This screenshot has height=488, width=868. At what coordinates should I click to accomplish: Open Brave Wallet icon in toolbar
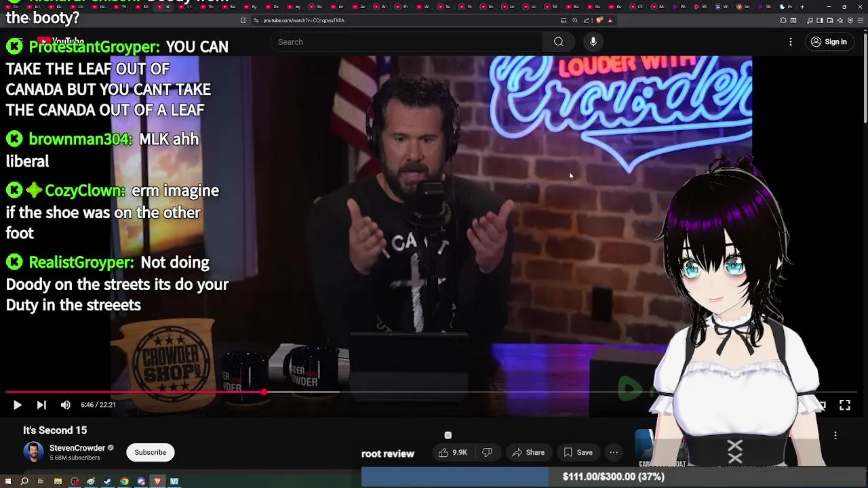click(x=830, y=20)
